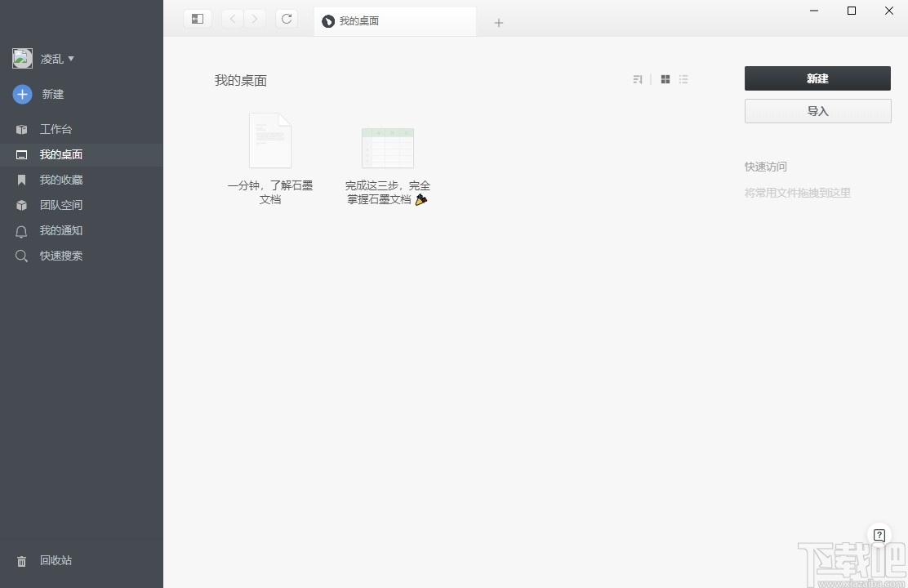Switch to grid view layout
Viewport: 908px width, 588px height.
[x=665, y=78]
